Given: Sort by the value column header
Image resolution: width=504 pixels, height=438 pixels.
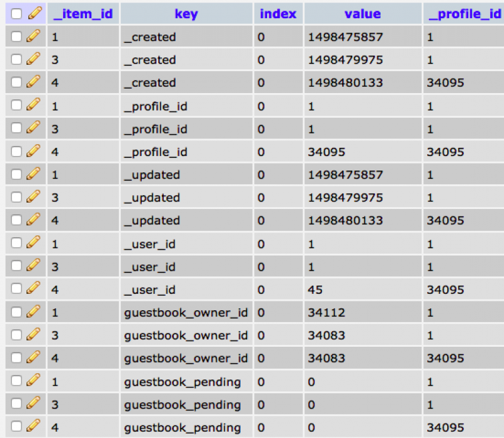Looking at the screenshot, I should pyautogui.click(x=363, y=14).
